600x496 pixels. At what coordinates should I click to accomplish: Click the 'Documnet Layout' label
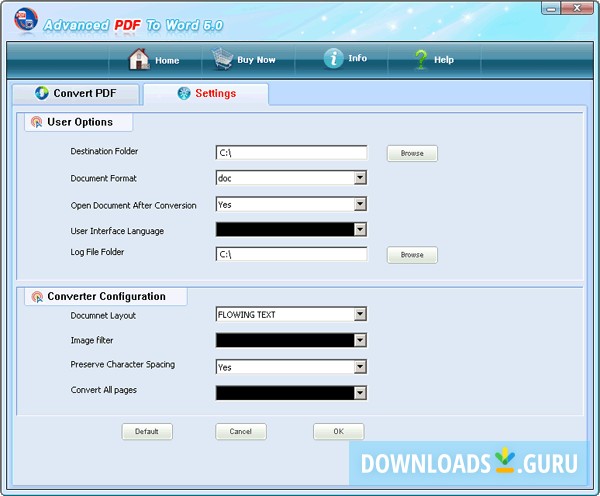pyautogui.click(x=103, y=316)
